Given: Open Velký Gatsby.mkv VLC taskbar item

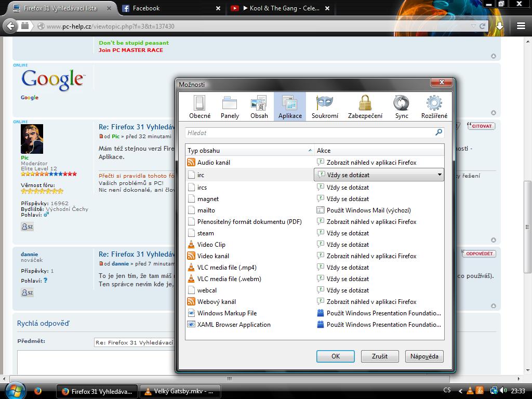Looking at the screenshot, I should 179,391.
